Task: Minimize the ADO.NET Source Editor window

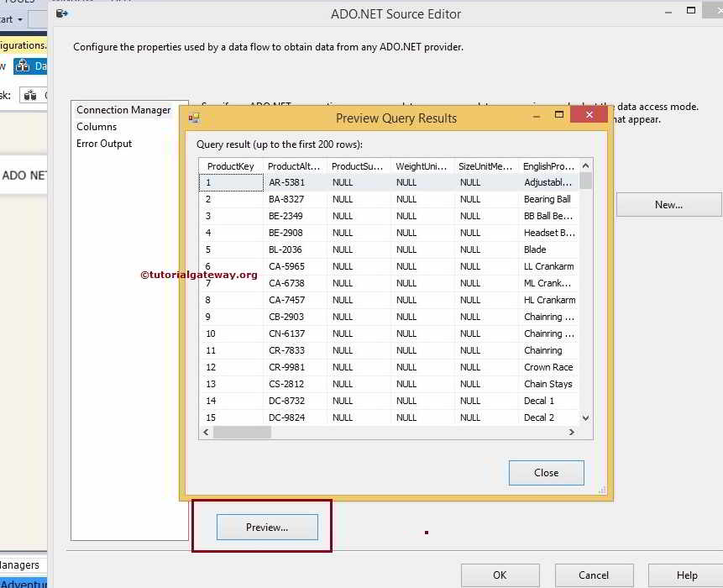Action: click(x=668, y=13)
